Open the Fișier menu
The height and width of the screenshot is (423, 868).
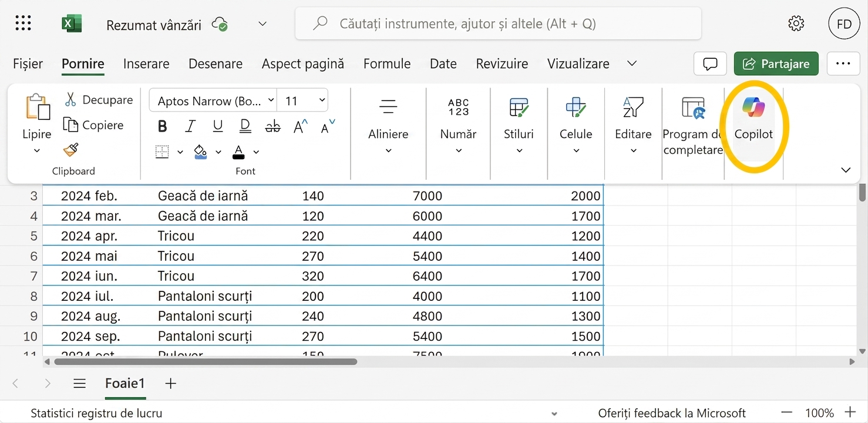point(28,63)
